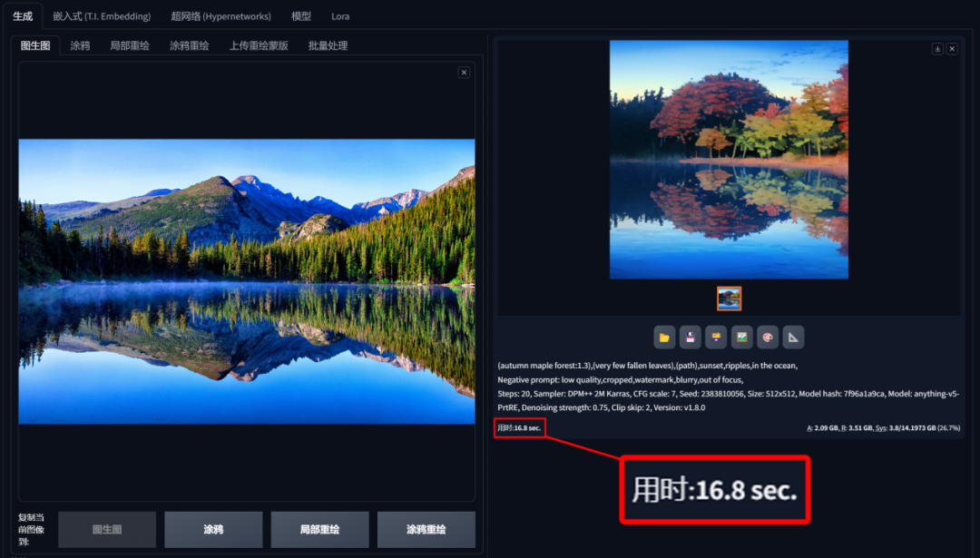Open the 模型 tab
Image resolution: width=980 pixels, height=558 pixels.
point(300,16)
